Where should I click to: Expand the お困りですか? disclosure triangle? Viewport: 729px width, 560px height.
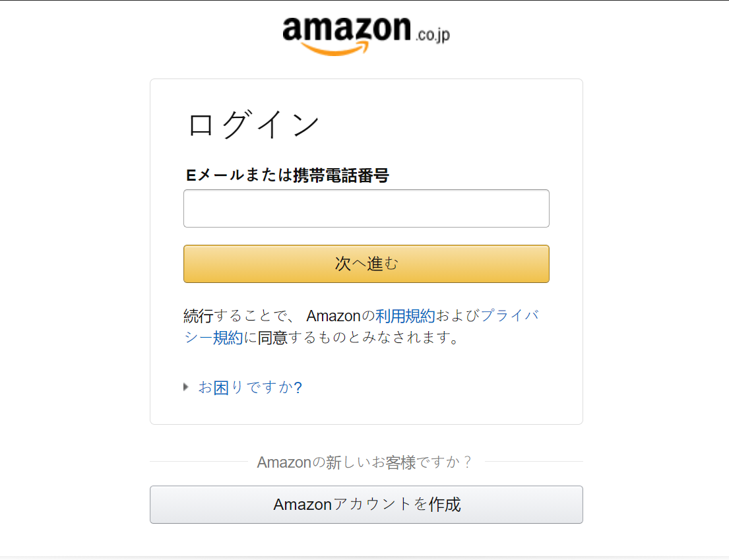(186, 387)
